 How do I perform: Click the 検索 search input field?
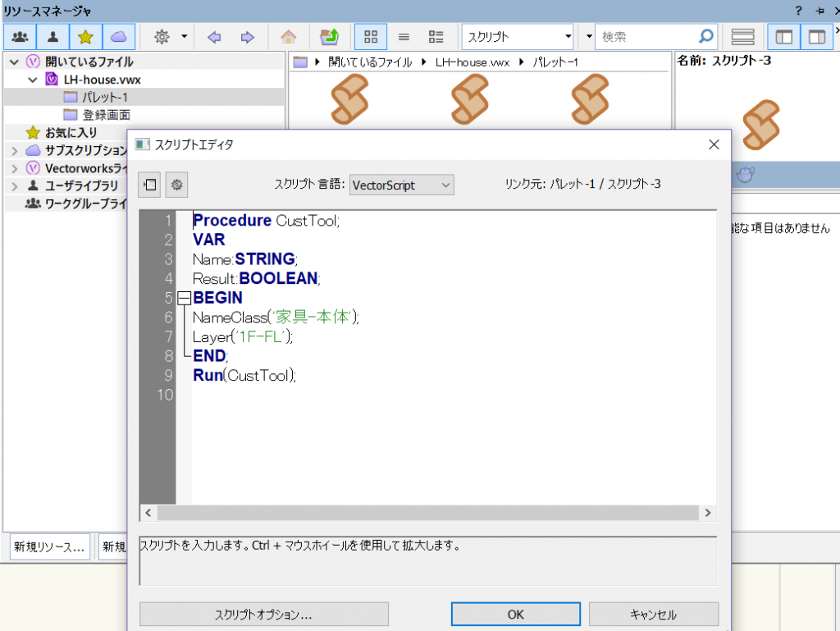coord(646,37)
